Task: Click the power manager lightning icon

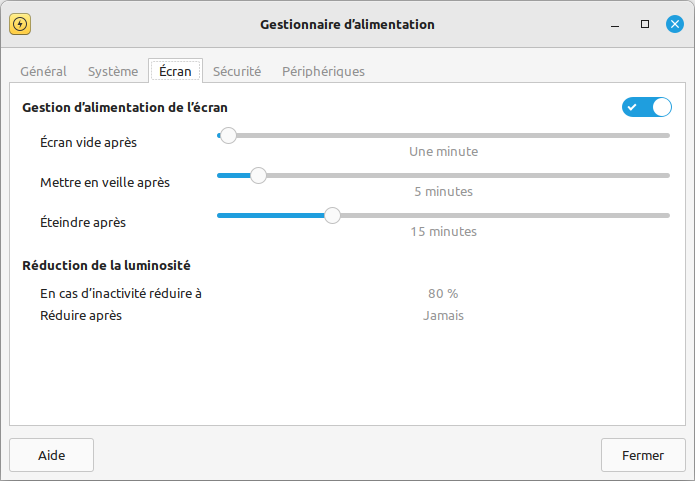Action: 20,24
